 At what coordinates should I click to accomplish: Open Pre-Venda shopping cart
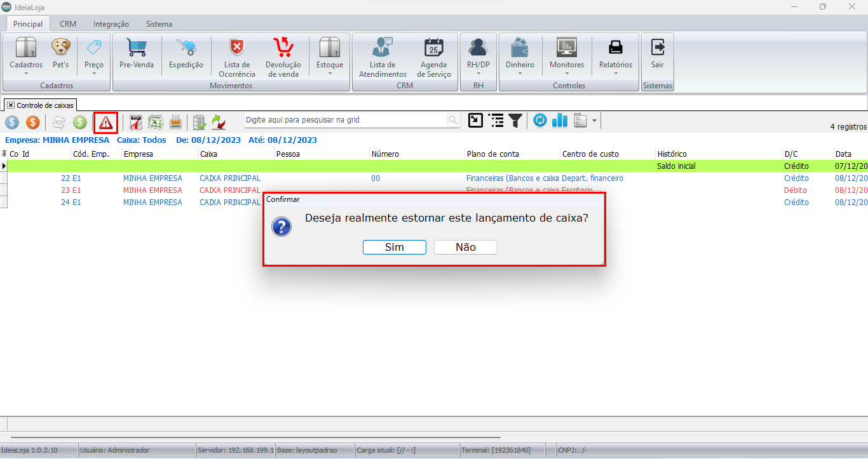coord(137,55)
